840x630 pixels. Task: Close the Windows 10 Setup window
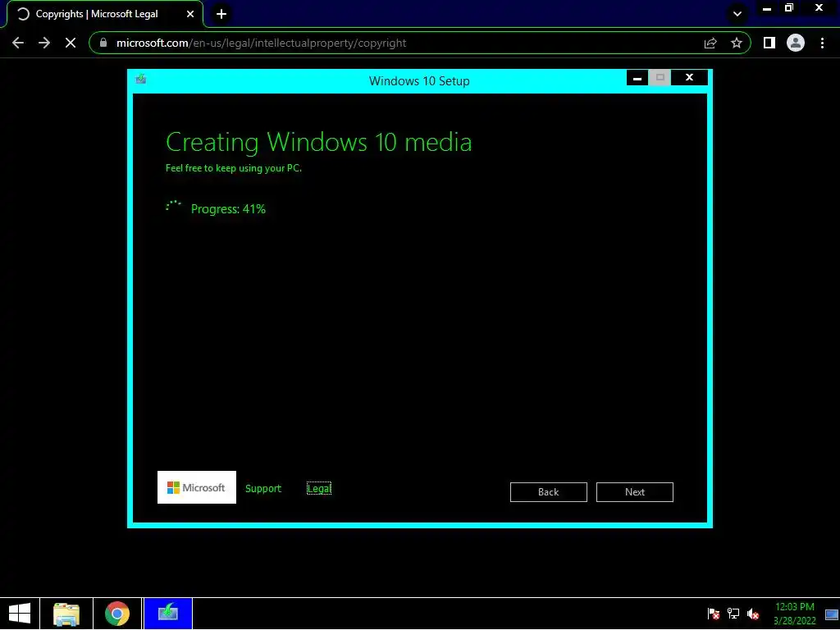tap(689, 78)
